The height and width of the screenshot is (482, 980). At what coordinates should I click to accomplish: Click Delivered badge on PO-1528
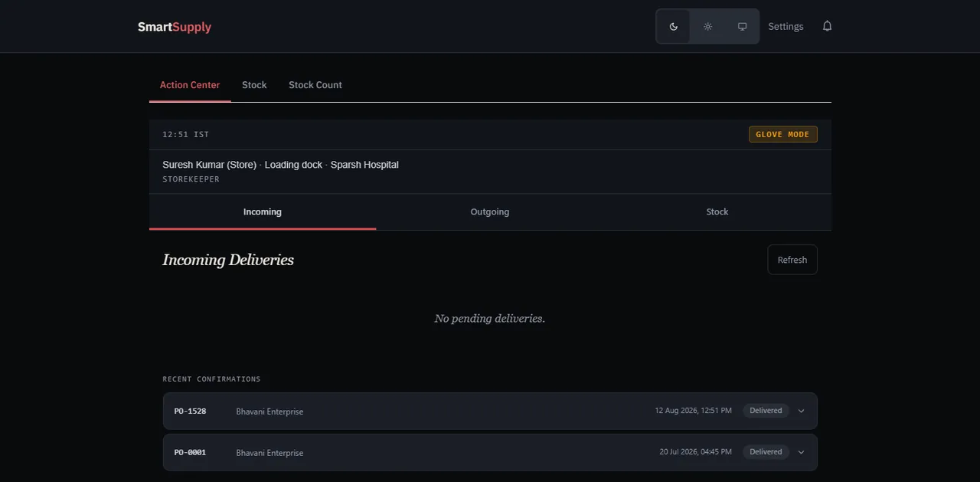(x=766, y=411)
